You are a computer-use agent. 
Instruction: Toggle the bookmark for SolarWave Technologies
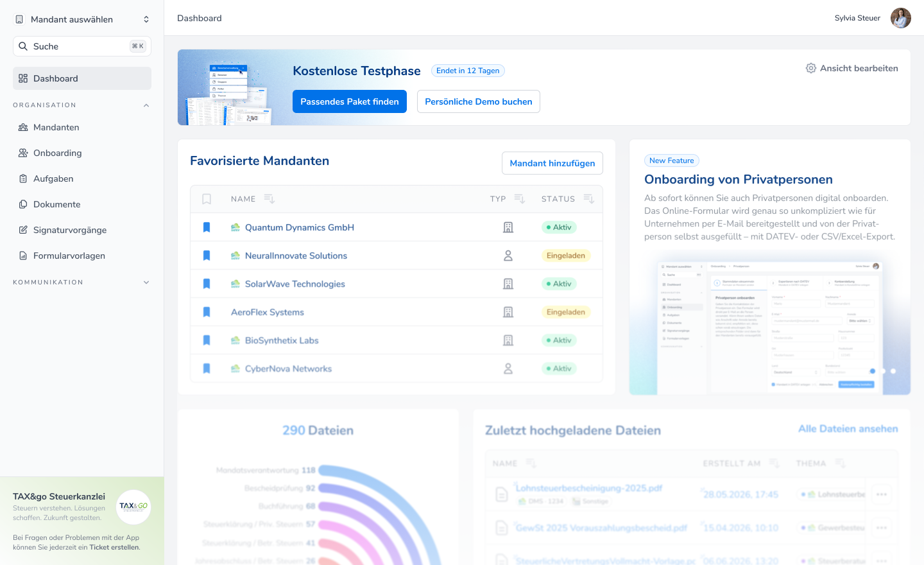207,284
